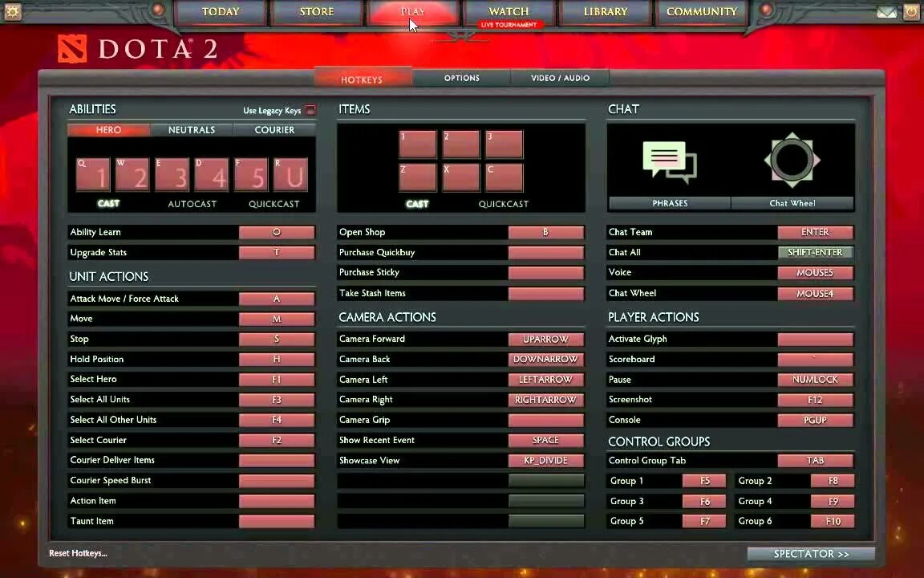Open the VIDEO / AUDIO settings tab
Viewport: 924px width, 578px height.
coord(560,78)
